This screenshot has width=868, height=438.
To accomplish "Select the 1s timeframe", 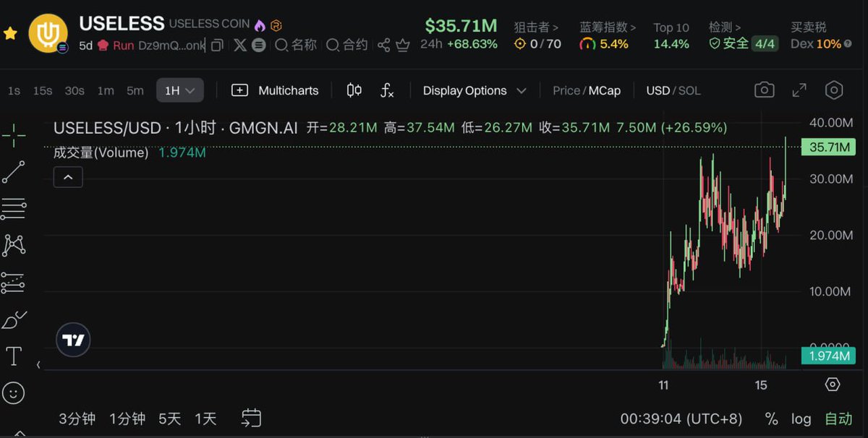I will pyautogui.click(x=14, y=90).
